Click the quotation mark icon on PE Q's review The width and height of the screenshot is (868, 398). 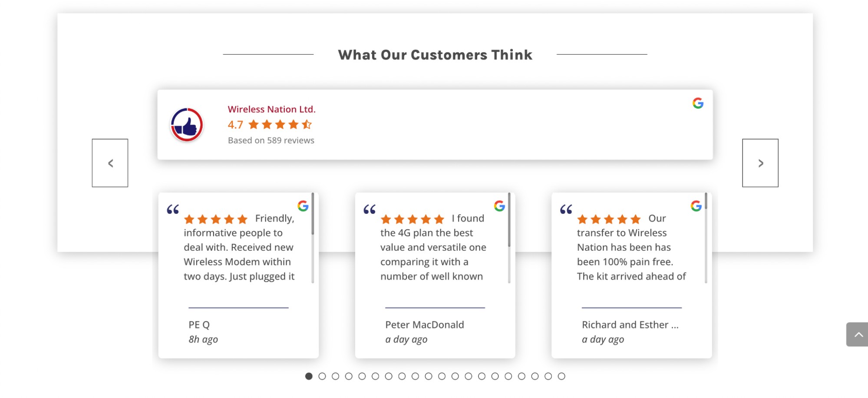click(173, 209)
